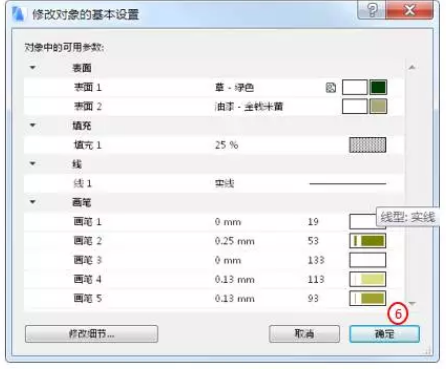The width and height of the screenshot is (446, 371).
Task: Select the 画笔 2 row label
Action: (87, 241)
